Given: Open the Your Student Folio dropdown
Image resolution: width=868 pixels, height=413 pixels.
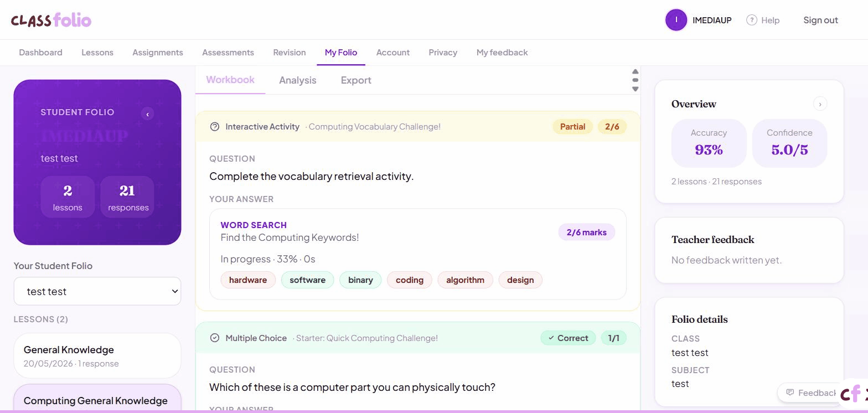Looking at the screenshot, I should tap(97, 291).
